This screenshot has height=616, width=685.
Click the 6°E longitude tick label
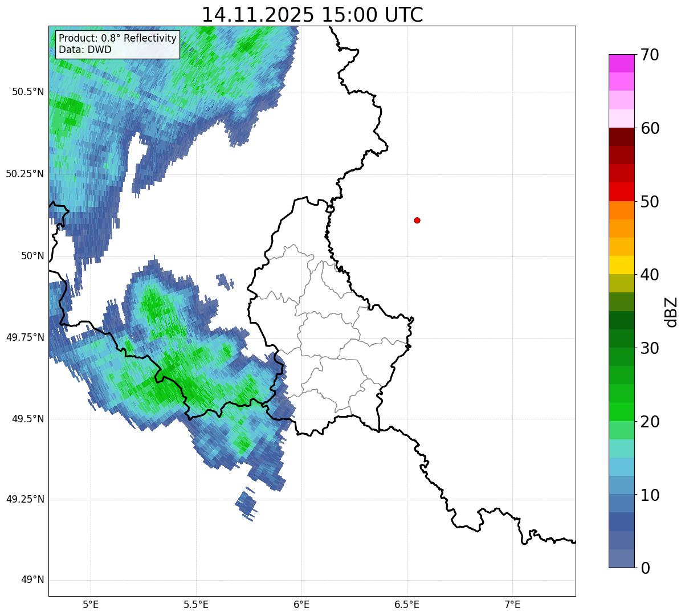pyautogui.click(x=301, y=605)
